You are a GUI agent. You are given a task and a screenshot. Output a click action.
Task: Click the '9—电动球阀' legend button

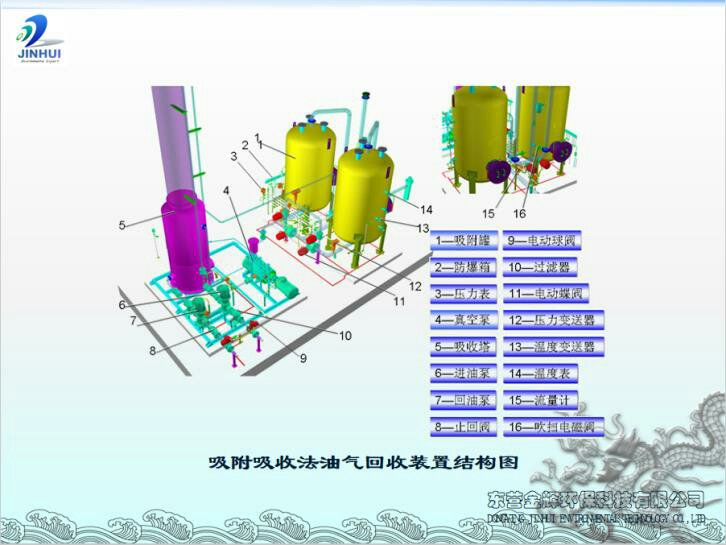tap(540, 241)
